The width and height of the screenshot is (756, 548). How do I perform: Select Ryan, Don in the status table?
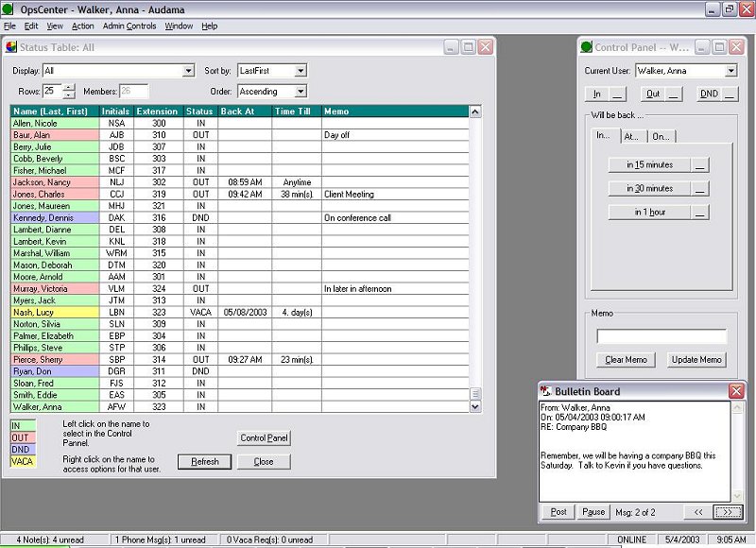[55, 371]
